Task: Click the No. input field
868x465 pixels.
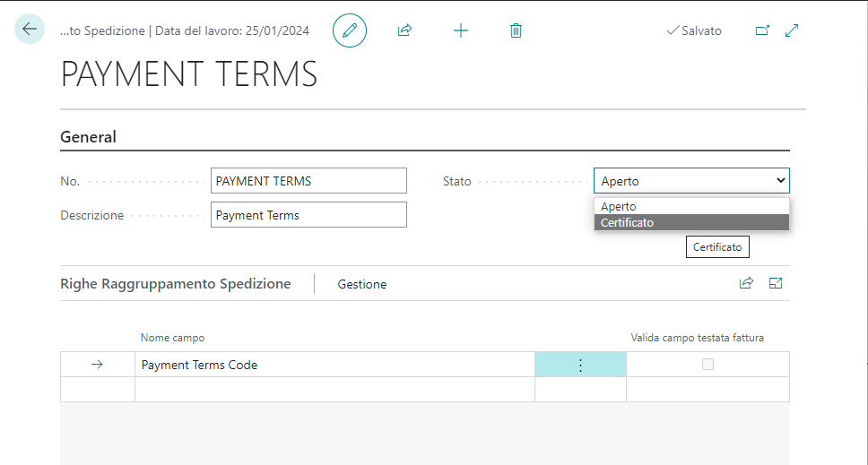Action: coord(308,181)
